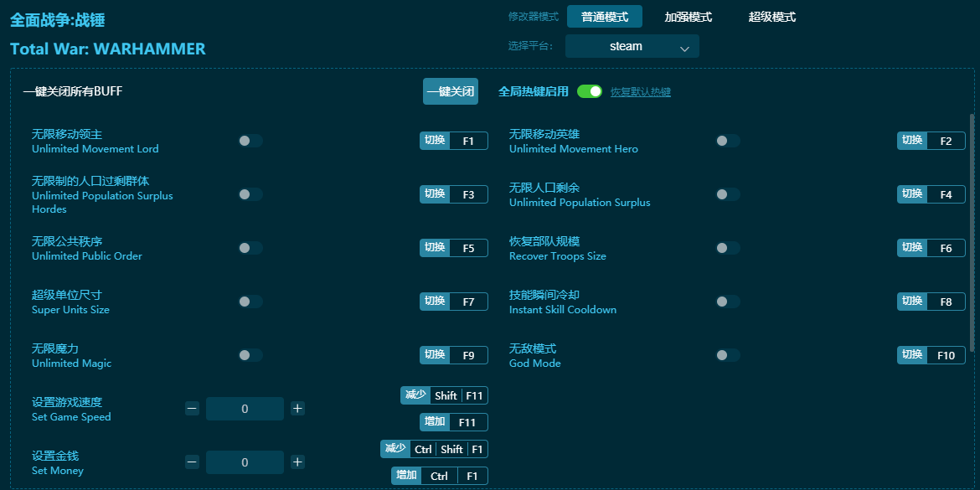Switch to 普通模式 normal mode tab
The image size is (980, 490).
[x=605, y=17]
